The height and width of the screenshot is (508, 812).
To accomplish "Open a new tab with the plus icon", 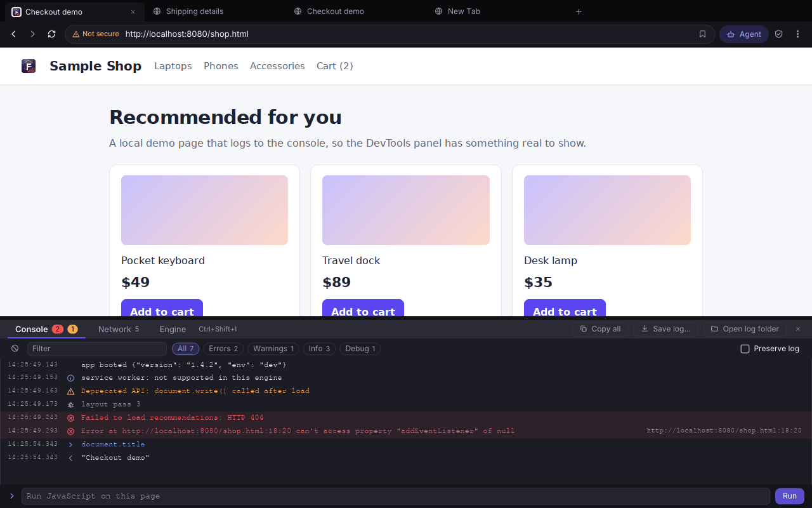I will (x=579, y=11).
